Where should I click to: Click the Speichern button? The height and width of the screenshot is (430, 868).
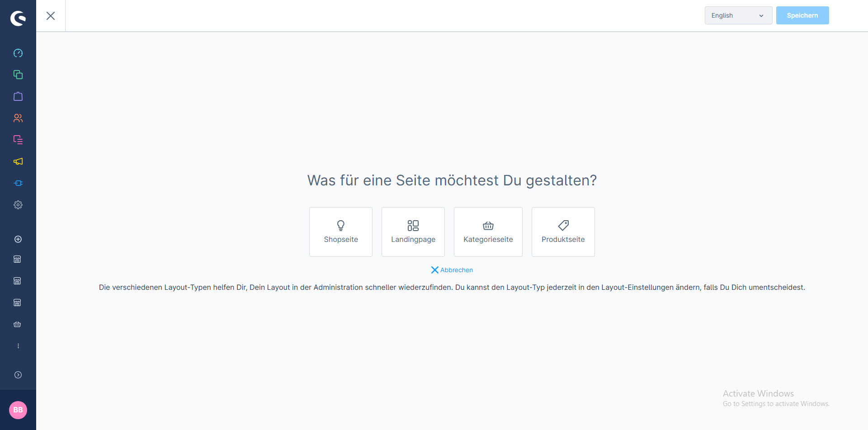pos(802,15)
